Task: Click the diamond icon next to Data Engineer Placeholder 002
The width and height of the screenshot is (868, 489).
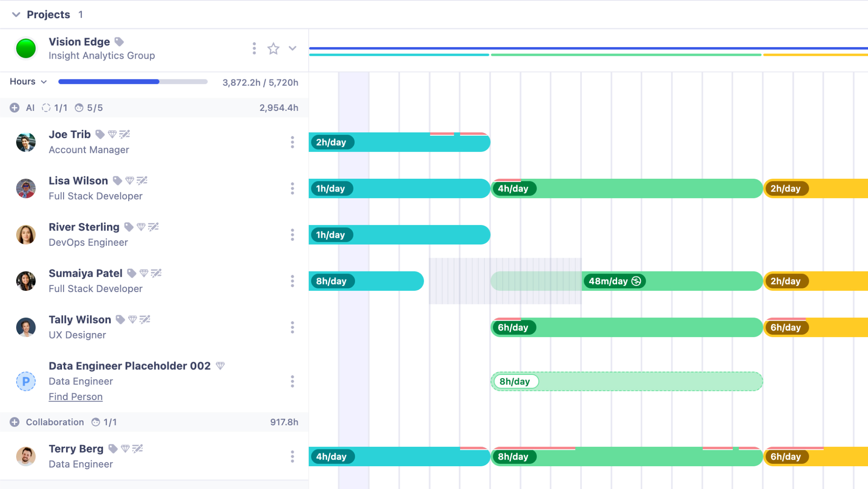Action: click(220, 366)
